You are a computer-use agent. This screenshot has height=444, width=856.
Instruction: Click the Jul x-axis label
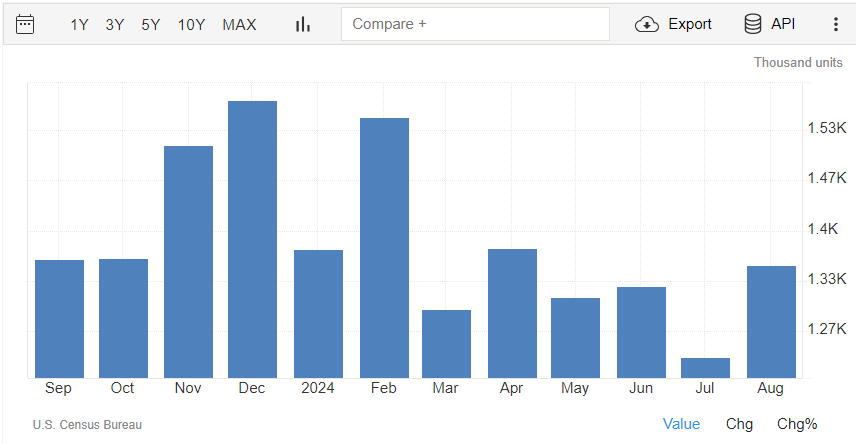705,388
